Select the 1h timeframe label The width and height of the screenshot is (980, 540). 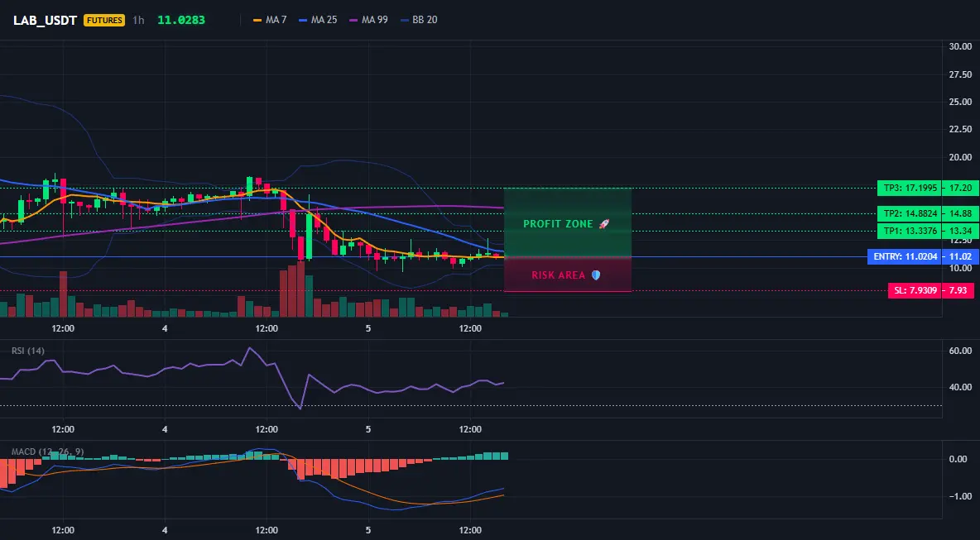tap(138, 20)
